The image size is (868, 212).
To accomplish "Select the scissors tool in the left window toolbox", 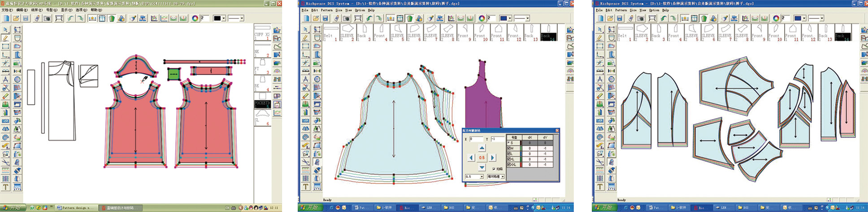I will click(5, 162).
